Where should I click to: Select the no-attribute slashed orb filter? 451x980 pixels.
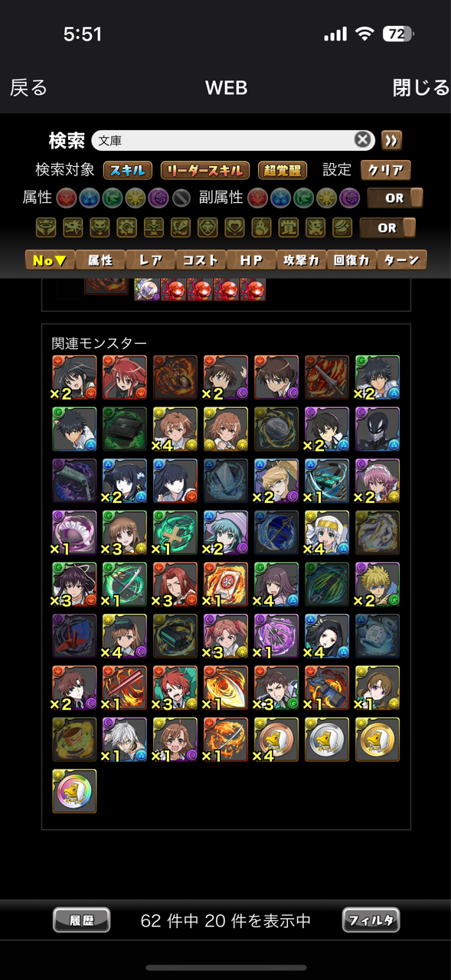pyautogui.click(x=181, y=198)
